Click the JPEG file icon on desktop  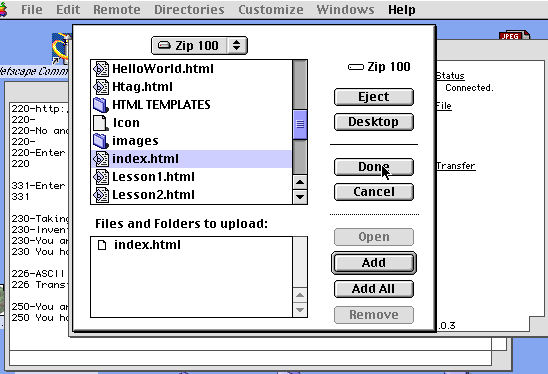click(514, 35)
